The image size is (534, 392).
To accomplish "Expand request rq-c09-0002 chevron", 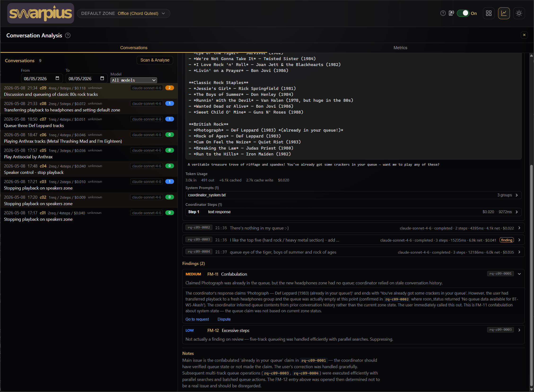I will coord(519,228).
